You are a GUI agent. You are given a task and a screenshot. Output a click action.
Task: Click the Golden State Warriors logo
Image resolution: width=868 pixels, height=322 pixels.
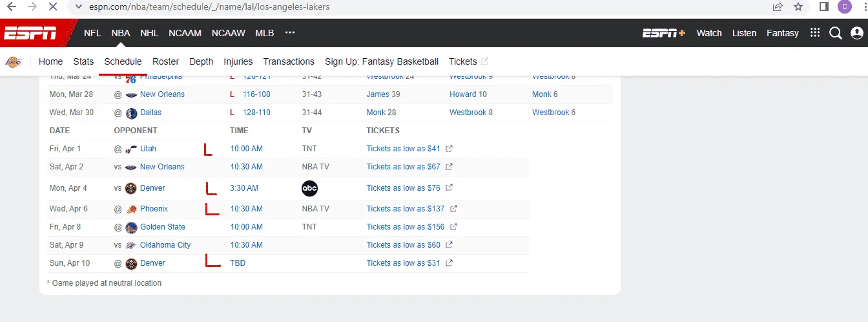(131, 227)
